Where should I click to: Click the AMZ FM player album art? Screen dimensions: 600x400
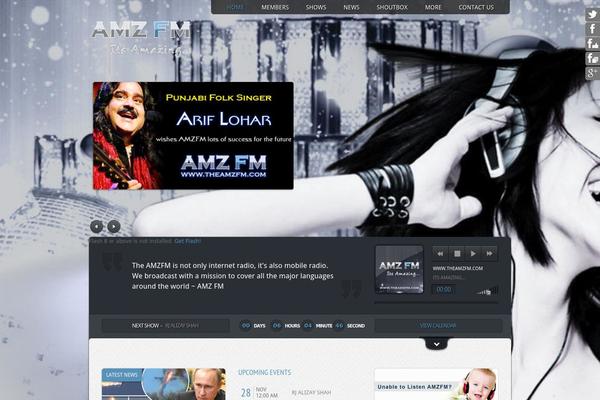[399, 269]
